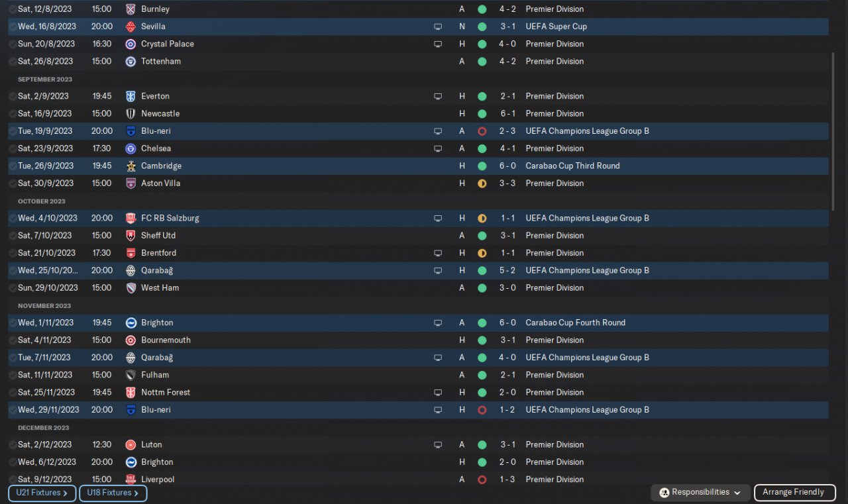Toggle the checkmark beside Sat, 12/8/2023 Burnley

click(x=13, y=9)
